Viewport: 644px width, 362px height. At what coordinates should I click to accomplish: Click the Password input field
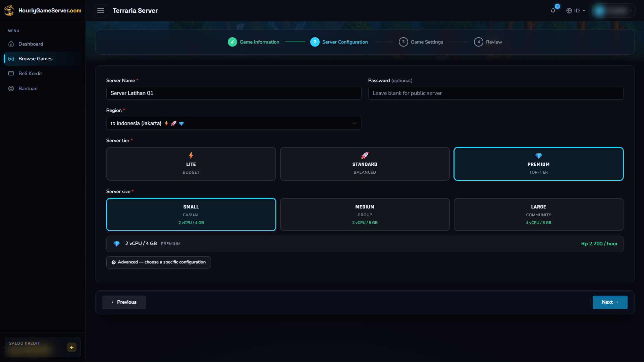(x=496, y=93)
